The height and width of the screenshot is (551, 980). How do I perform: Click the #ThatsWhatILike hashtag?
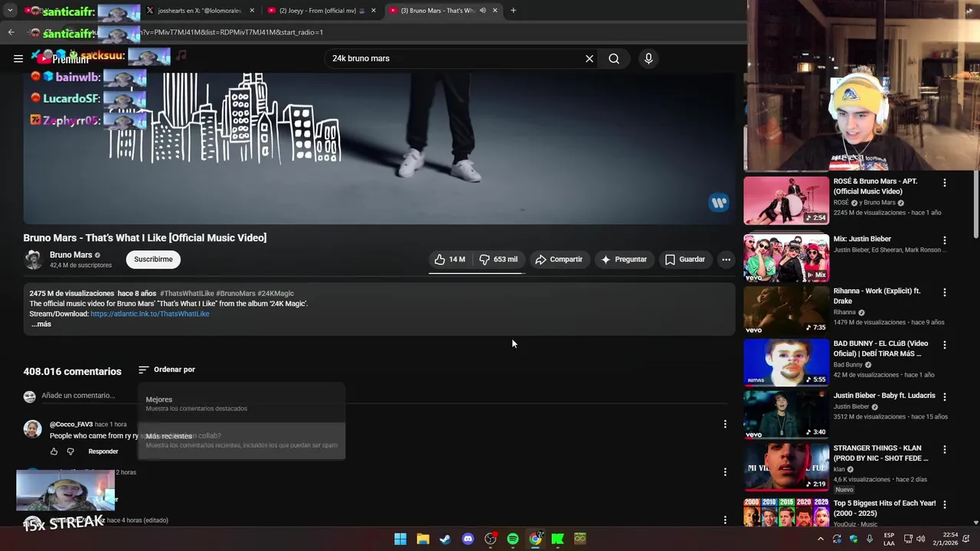(x=187, y=293)
